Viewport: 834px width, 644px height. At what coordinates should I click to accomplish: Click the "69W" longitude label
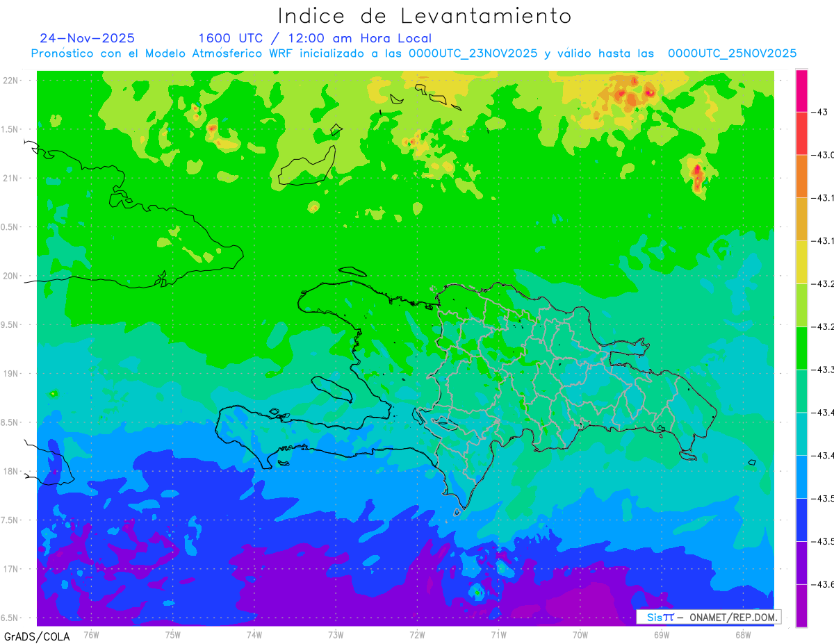pyautogui.click(x=661, y=634)
